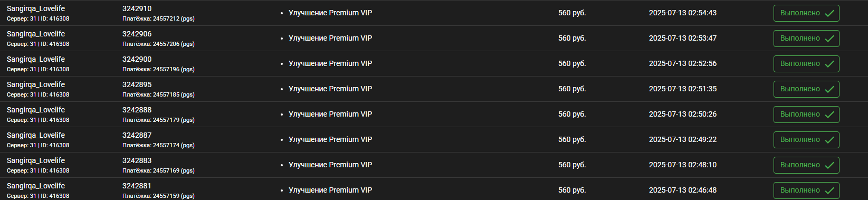Screen dimensions: 868x200
Task: Click the checkmark icon for order 3242881
Action: coord(829,191)
